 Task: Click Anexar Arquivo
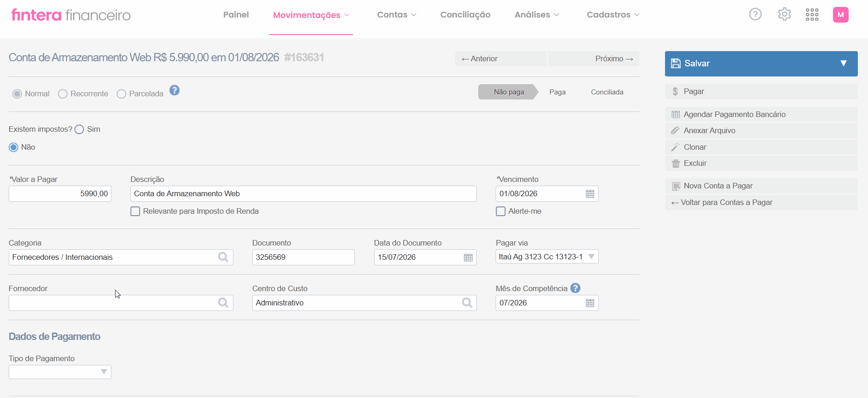click(761, 131)
